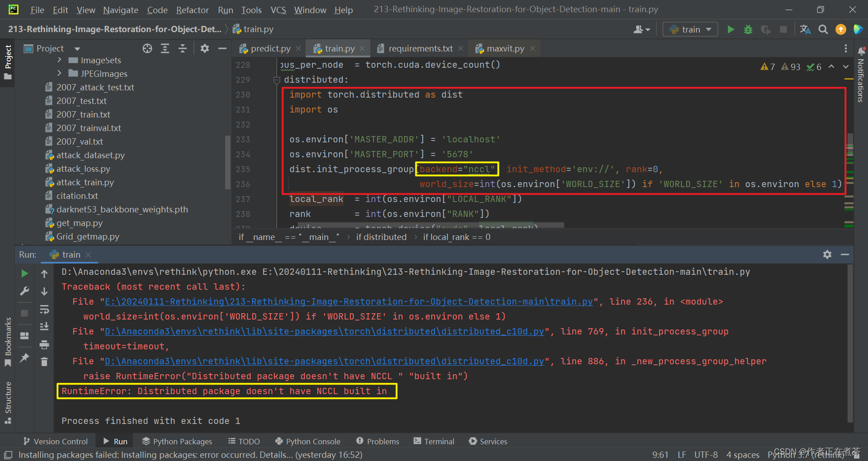Soft-wrap console output with wrap icon
The image size is (868, 461).
[x=44, y=310]
